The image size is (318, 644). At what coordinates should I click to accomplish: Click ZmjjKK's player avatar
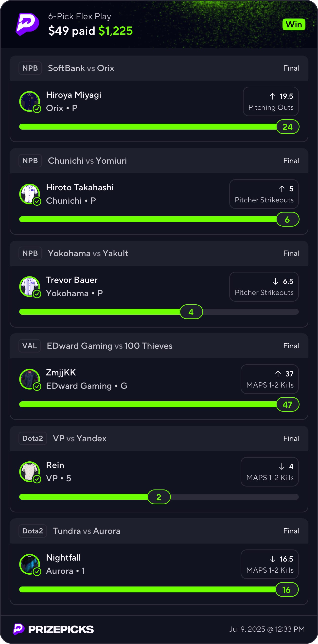[x=30, y=379]
